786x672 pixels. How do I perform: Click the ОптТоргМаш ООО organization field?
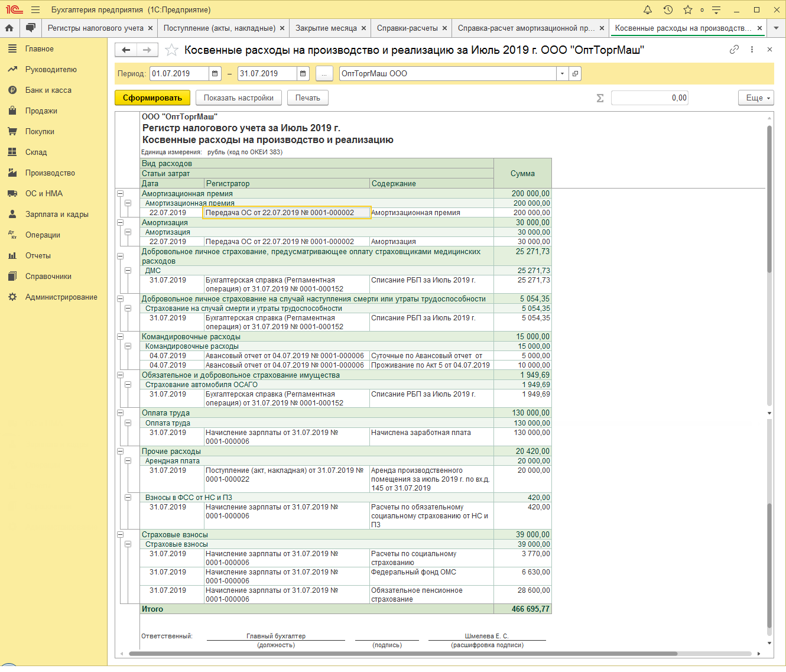pyautogui.click(x=448, y=73)
